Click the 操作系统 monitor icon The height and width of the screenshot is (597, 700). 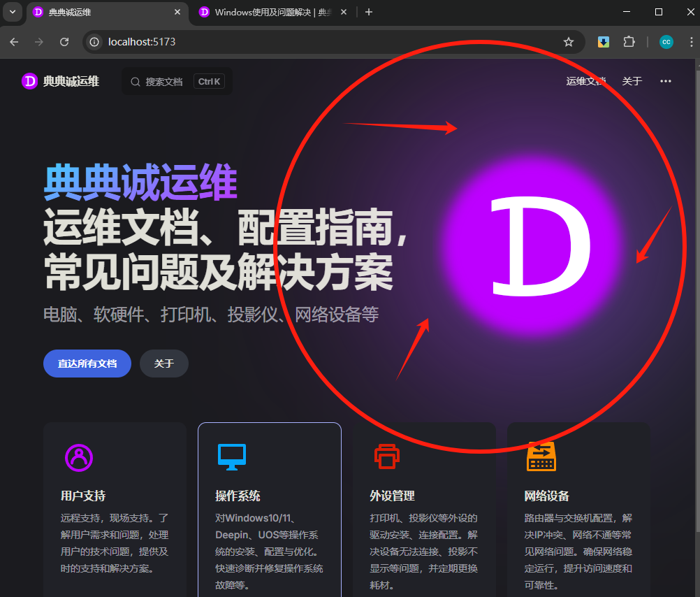coord(232,456)
